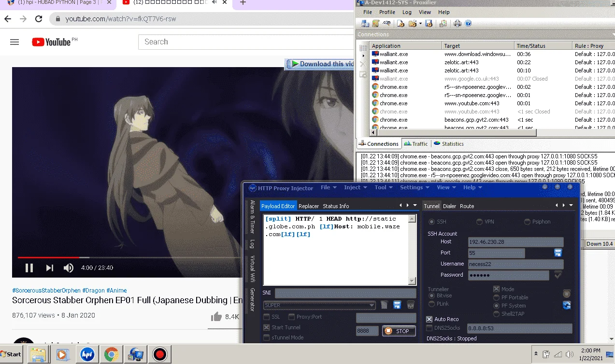Viewport: 615px width, 364px height.
Task: Expand the SUPER payload dropdown
Action: (372, 305)
